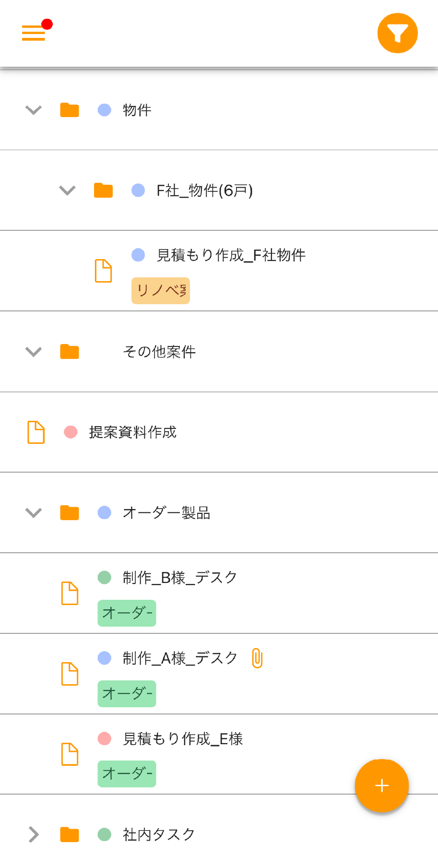Collapse the オーダー製品 folder

tap(33, 512)
